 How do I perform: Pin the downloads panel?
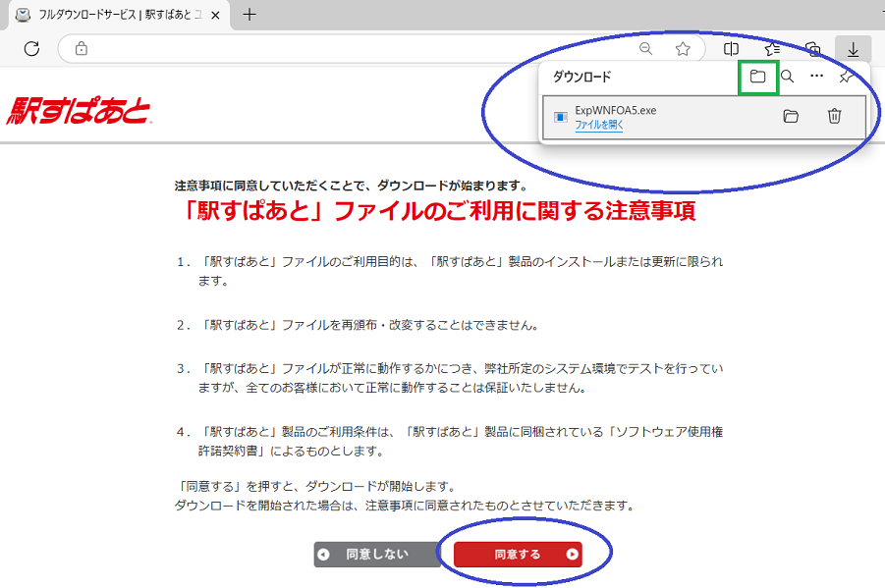[846, 77]
